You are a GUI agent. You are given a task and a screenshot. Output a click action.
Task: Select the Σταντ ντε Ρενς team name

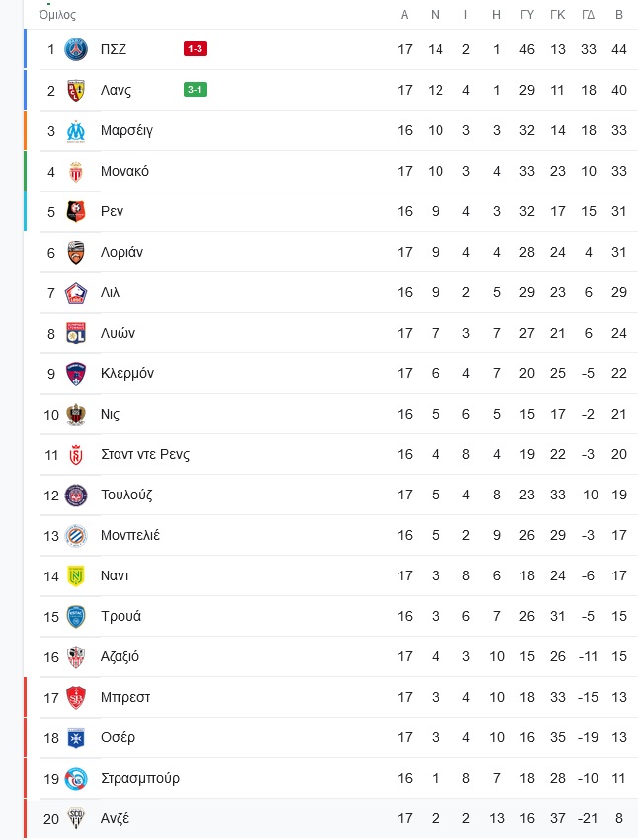click(145, 454)
